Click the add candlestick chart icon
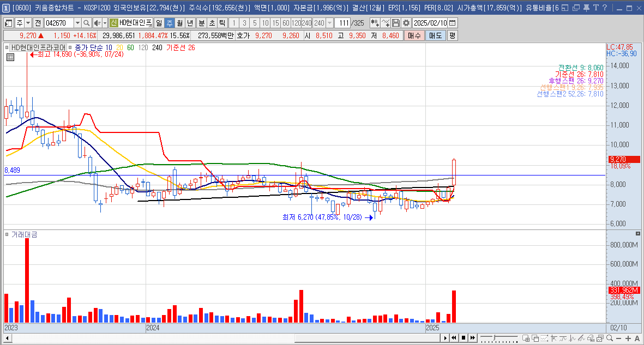 coord(375,23)
